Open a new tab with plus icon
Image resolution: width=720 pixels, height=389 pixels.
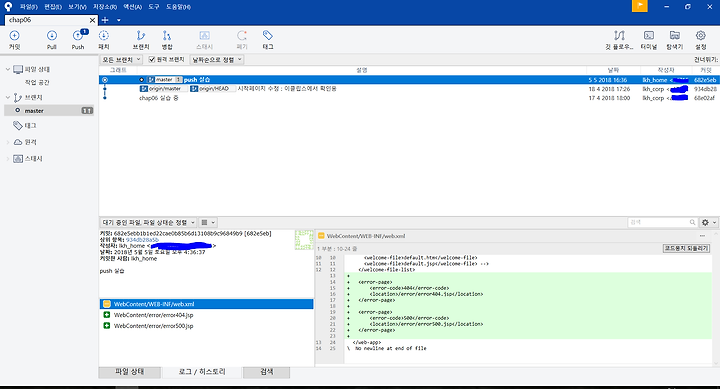105,20
